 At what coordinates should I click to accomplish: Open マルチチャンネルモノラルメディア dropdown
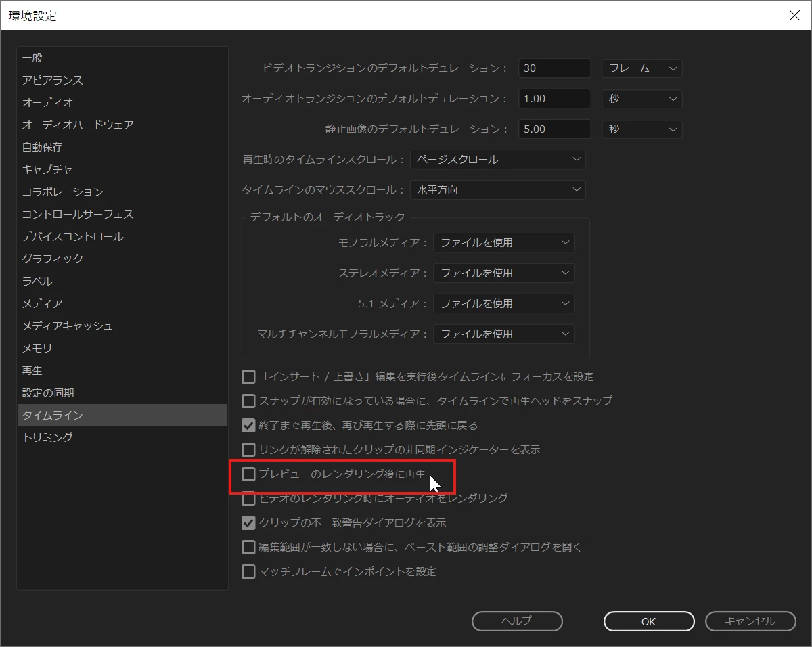point(504,334)
